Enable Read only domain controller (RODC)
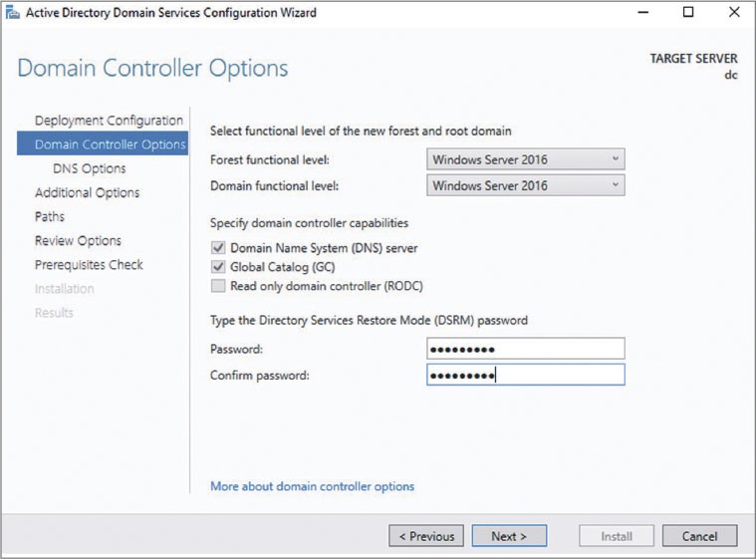This screenshot has width=756, height=559. (218, 286)
